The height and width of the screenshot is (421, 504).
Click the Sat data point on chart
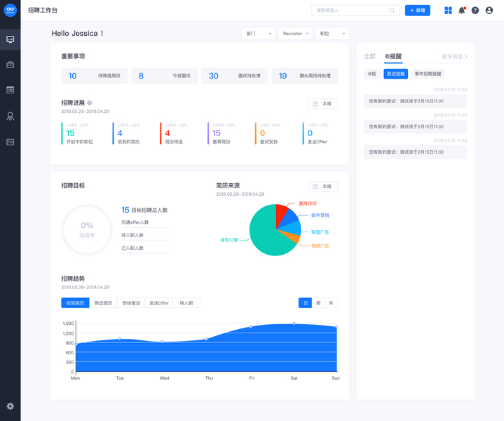(294, 323)
